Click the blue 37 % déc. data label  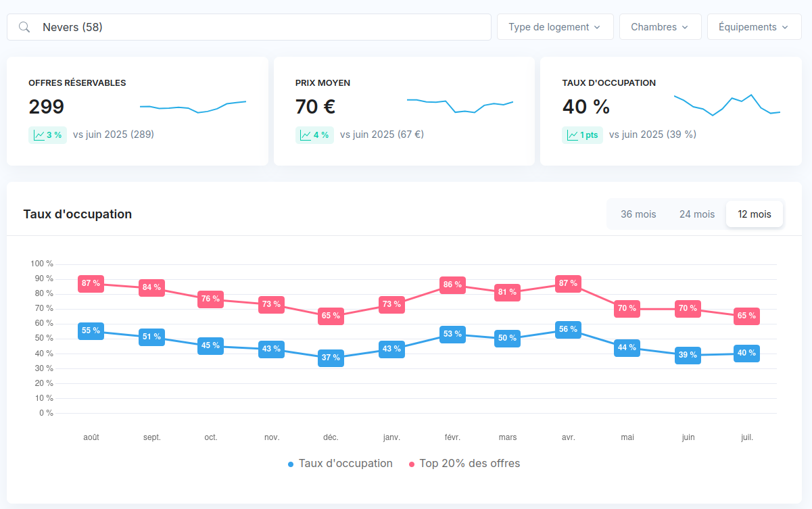coord(331,358)
